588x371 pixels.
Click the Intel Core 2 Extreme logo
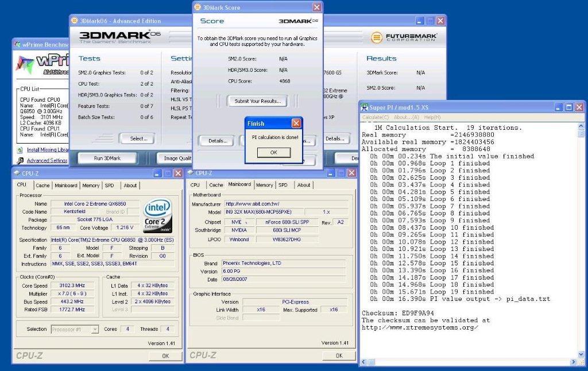[x=158, y=215]
